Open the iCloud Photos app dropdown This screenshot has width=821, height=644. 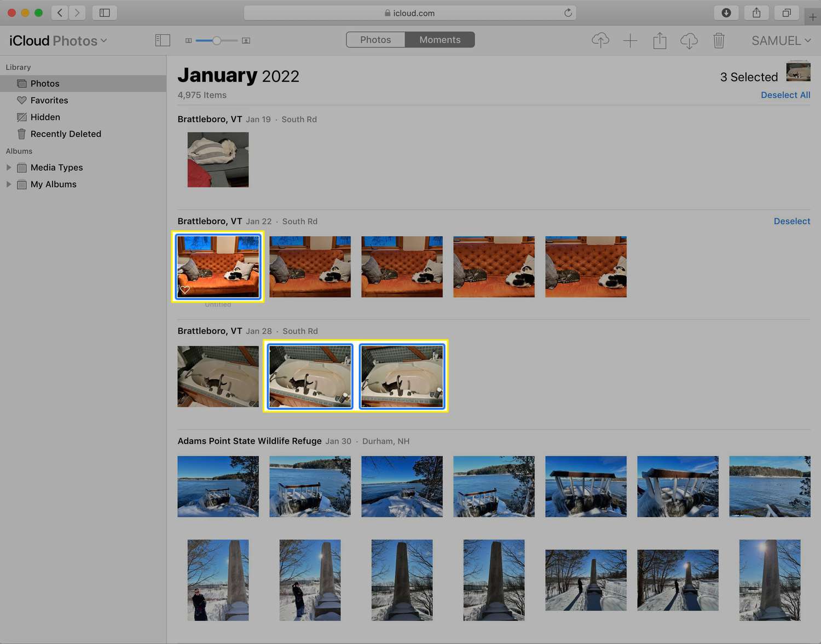58,41
